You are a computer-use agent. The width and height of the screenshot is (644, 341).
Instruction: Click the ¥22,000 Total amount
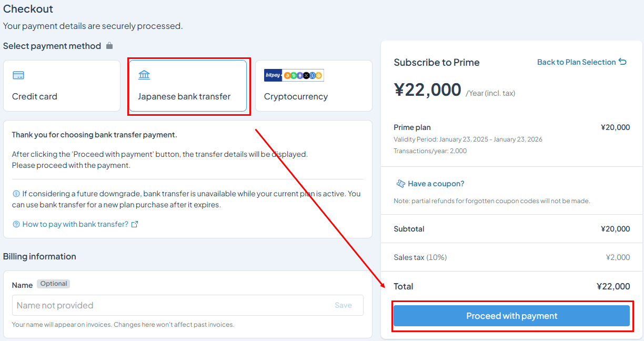613,286
